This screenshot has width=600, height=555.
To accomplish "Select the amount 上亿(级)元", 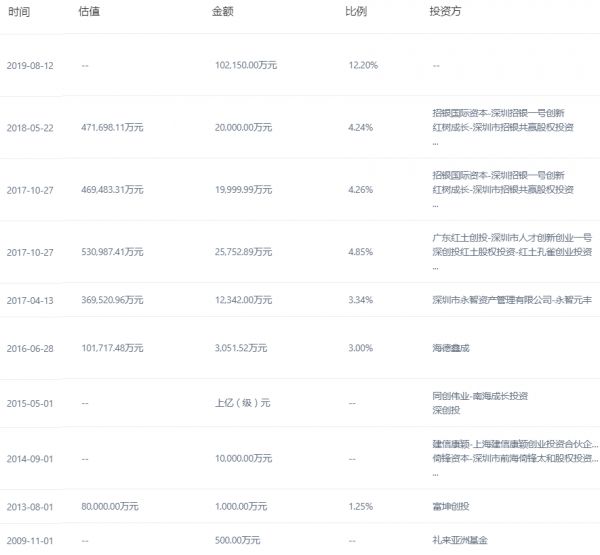I will pyautogui.click(x=243, y=403).
